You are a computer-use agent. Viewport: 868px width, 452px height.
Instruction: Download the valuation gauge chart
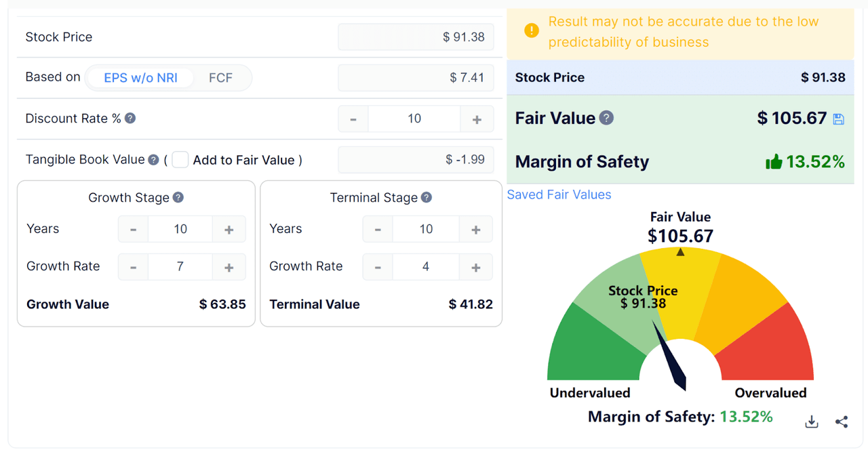point(811,421)
